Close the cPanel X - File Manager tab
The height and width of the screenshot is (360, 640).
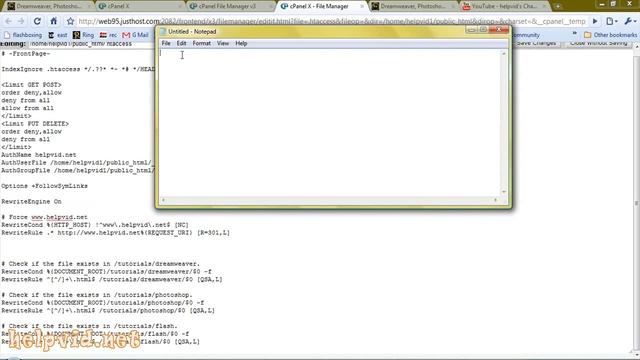click(x=362, y=7)
